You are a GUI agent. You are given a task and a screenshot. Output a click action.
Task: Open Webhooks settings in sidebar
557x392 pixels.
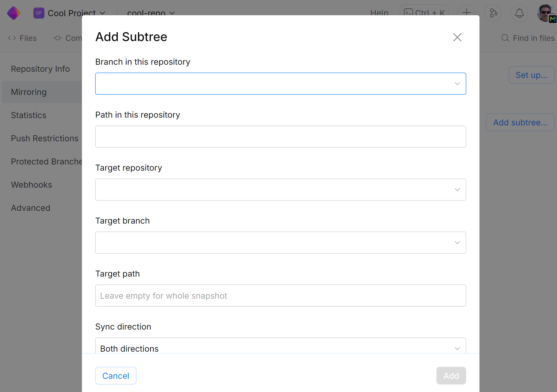click(32, 185)
